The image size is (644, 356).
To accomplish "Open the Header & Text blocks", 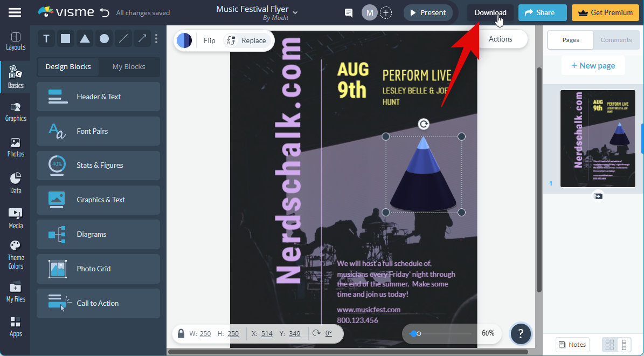I will pos(98,97).
